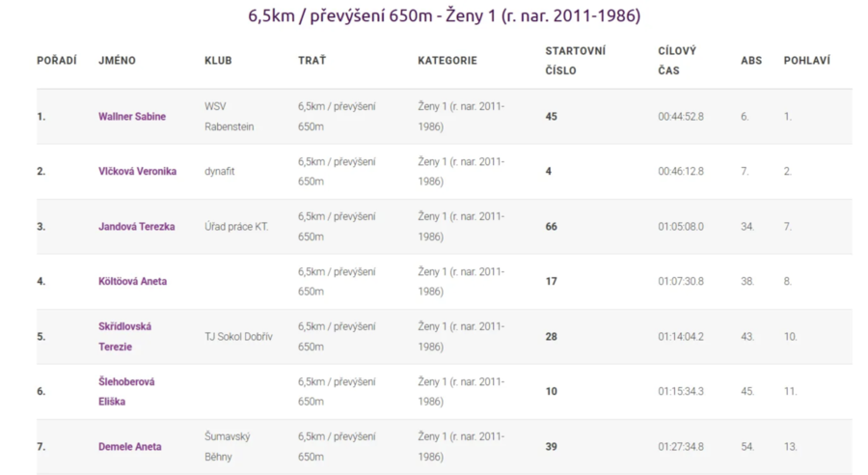Click the CÍLOVÝ ČAS column header
The height and width of the screenshot is (475, 868).
point(677,60)
